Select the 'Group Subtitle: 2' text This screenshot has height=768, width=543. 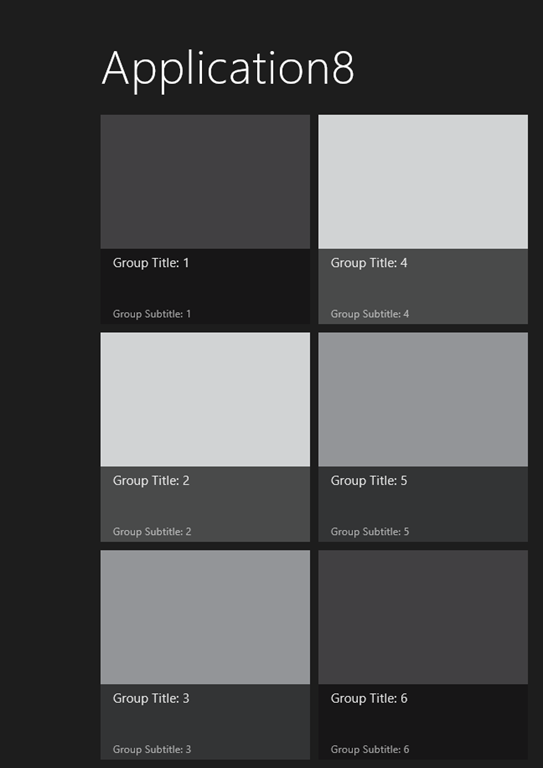(x=152, y=531)
